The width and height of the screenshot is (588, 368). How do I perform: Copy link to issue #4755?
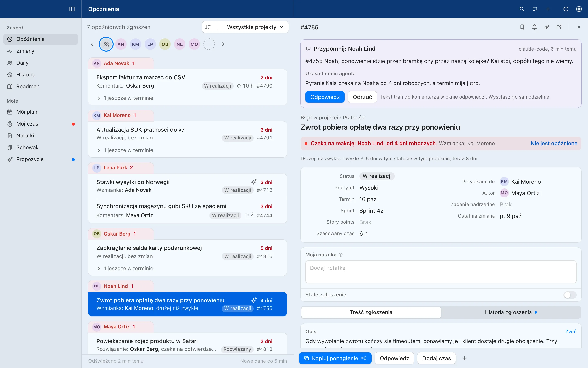(547, 27)
